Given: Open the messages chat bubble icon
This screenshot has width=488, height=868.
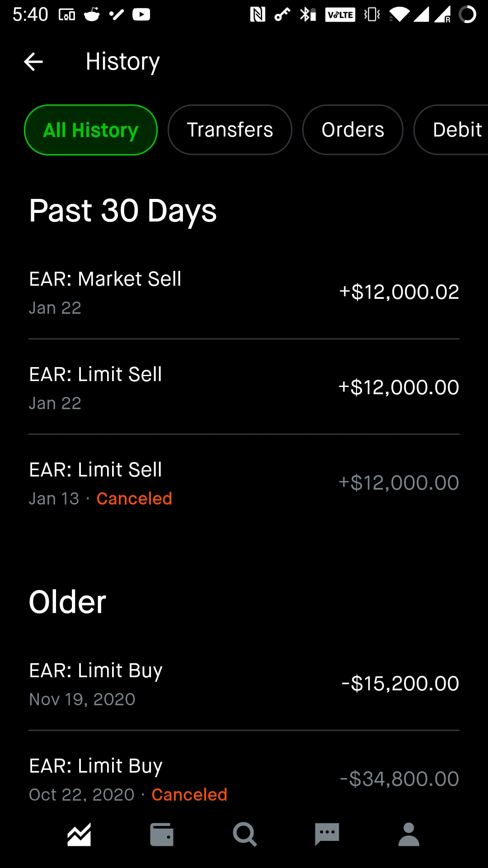Looking at the screenshot, I should point(327,834).
